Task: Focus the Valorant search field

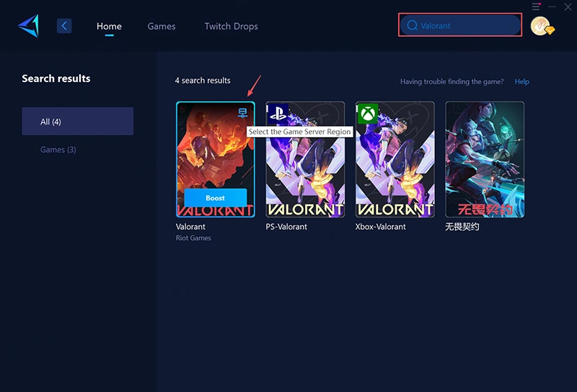Action: click(460, 25)
